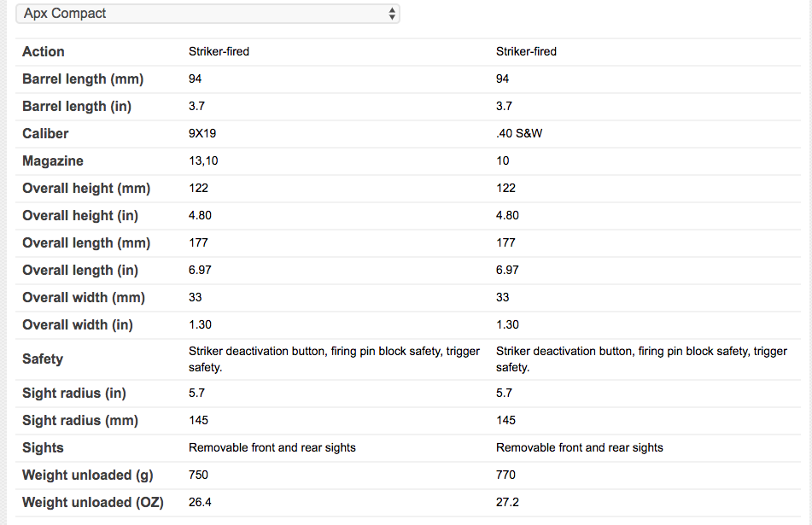Click the 750 gram weight value
The height and width of the screenshot is (525, 812).
[x=198, y=475]
